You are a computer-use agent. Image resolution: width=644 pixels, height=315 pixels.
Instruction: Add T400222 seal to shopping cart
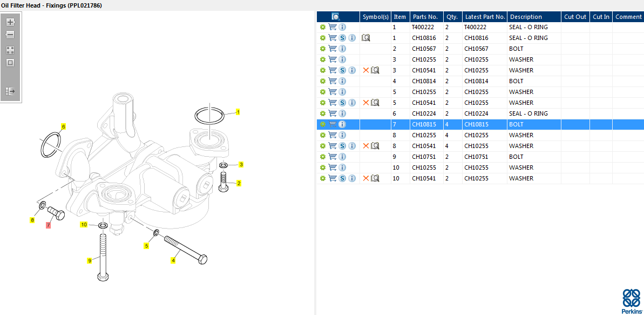coord(333,27)
